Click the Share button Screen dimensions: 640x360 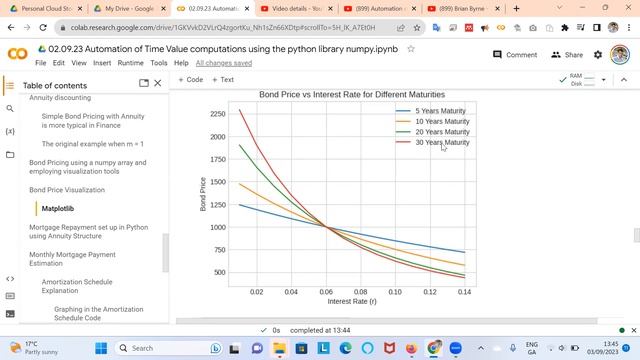pyautogui.click(x=567, y=55)
